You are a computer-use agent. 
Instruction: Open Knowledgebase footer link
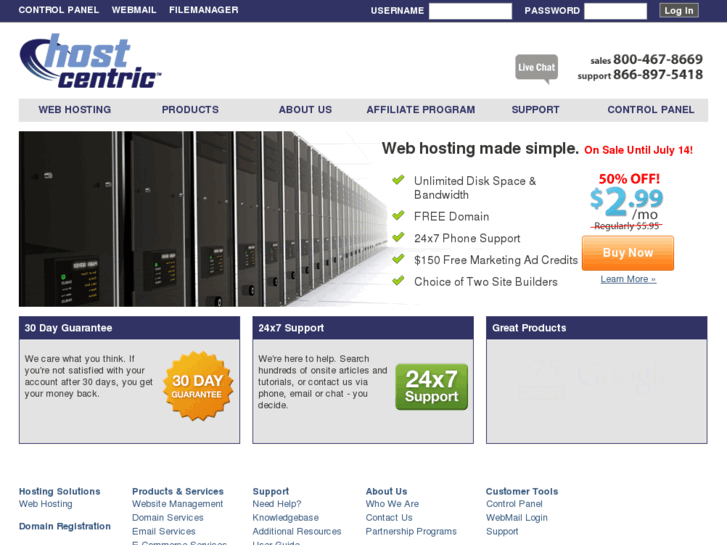click(x=286, y=518)
